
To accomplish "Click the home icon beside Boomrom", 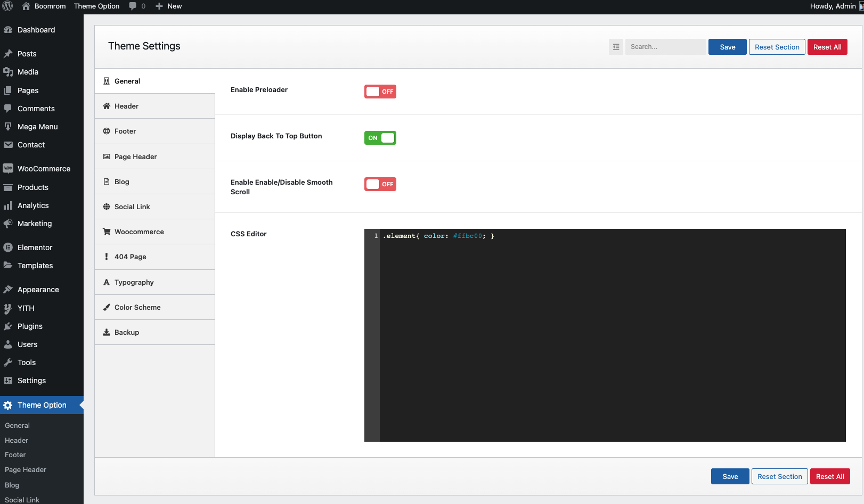I will tap(26, 6).
